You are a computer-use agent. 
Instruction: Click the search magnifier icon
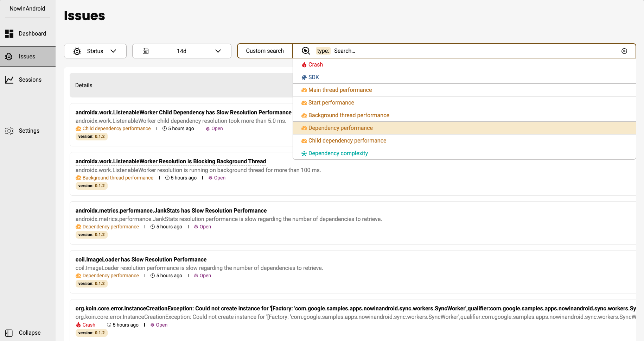coord(306,51)
